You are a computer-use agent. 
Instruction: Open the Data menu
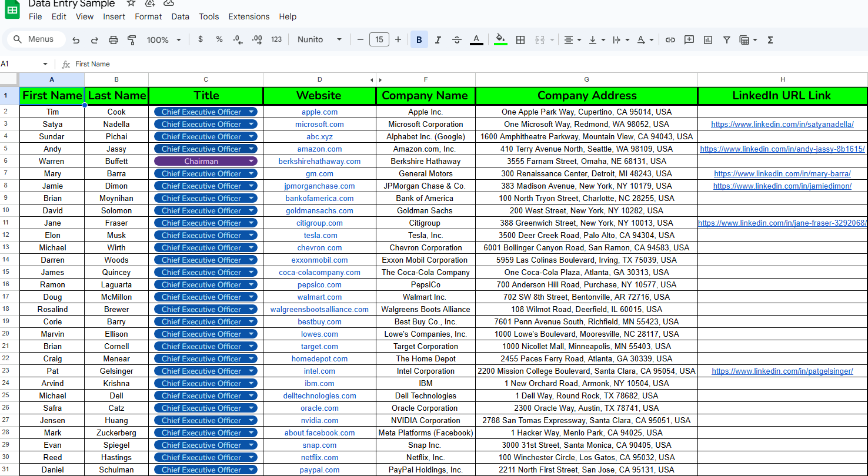point(181,16)
